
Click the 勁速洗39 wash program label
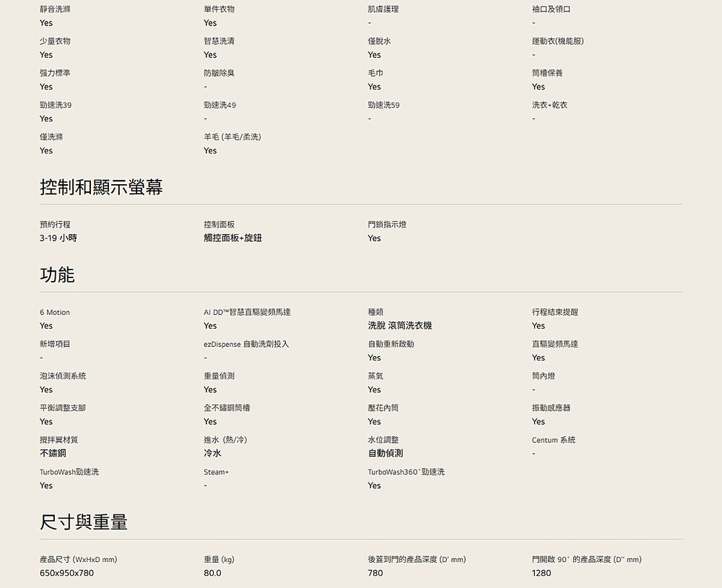[x=56, y=105]
